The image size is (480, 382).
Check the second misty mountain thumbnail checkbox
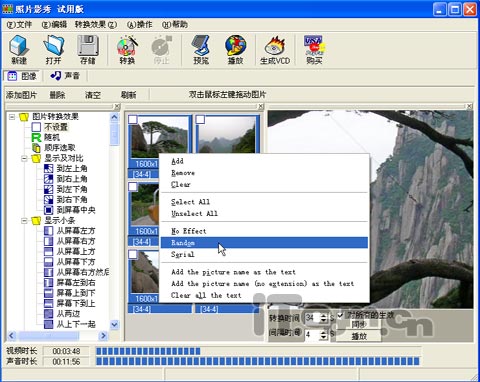pos(200,119)
